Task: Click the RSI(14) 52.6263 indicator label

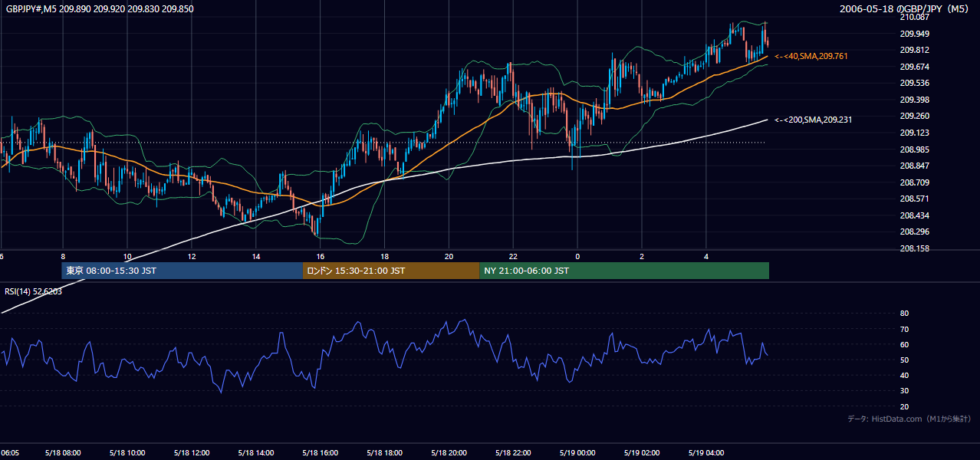Action: point(34,291)
